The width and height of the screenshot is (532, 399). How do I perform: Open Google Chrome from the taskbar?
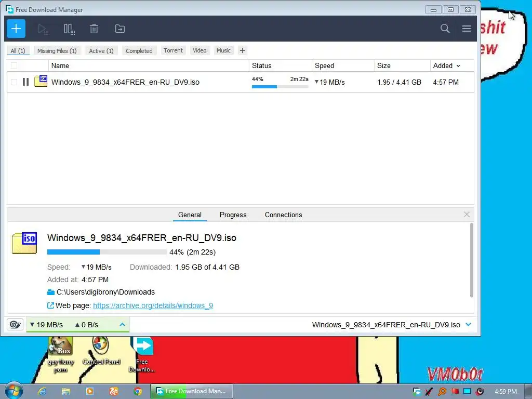click(137, 391)
